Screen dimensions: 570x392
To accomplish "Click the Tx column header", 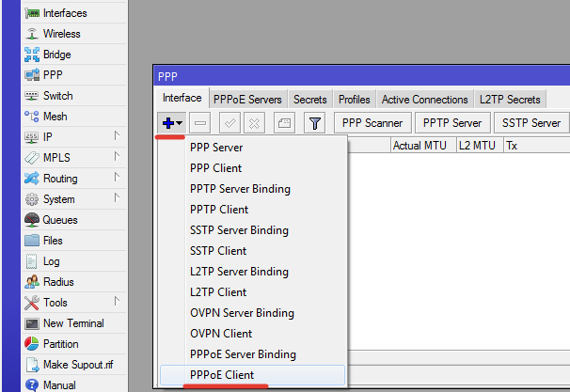I will (536, 146).
